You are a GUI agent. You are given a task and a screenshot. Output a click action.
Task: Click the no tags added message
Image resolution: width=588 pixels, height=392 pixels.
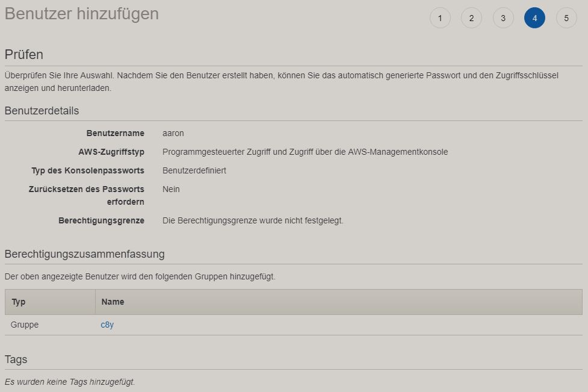tap(70, 382)
